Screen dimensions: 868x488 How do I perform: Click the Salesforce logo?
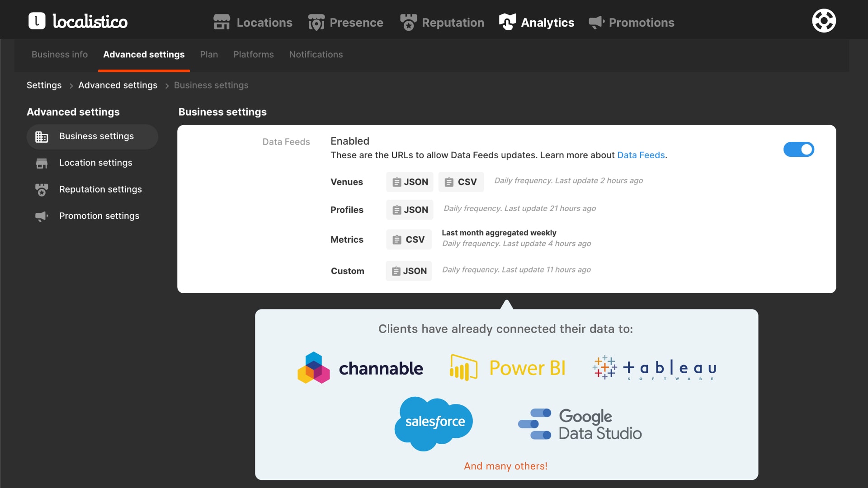pyautogui.click(x=434, y=422)
